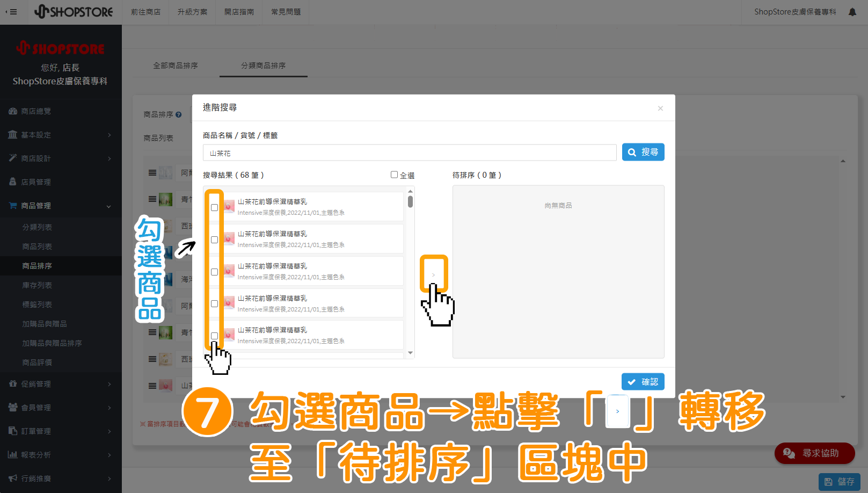Check the second 山茶花前導保濕精華乳 result

(x=214, y=240)
